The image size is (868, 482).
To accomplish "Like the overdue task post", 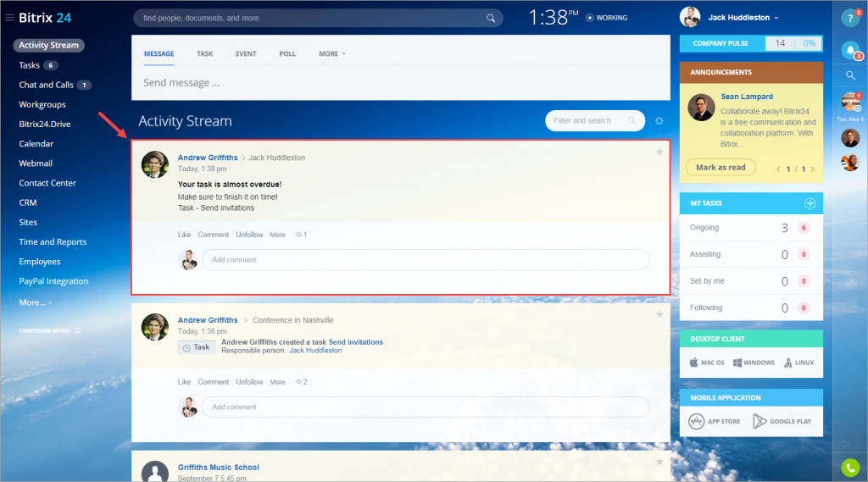I will click(184, 235).
